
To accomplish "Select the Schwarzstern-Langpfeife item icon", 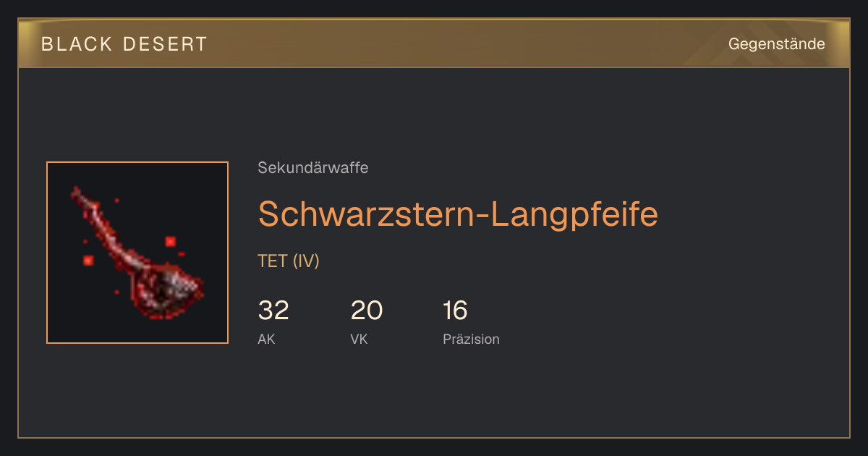I will coord(137,253).
